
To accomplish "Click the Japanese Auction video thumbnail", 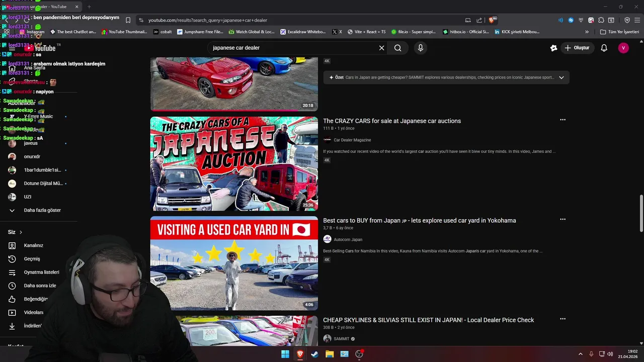I will 234,163.
